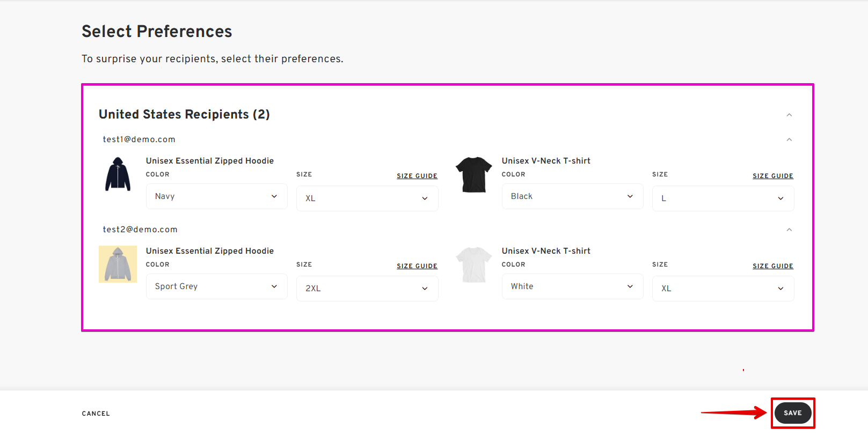The image size is (868, 435).
Task: Open Size Guide for test1's V-Neck T-shirt
Action: point(773,176)
